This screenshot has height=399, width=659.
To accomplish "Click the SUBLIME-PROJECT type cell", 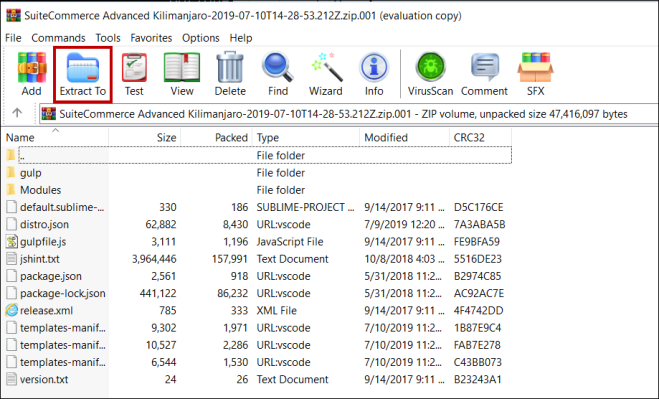I will coord(306,207).
